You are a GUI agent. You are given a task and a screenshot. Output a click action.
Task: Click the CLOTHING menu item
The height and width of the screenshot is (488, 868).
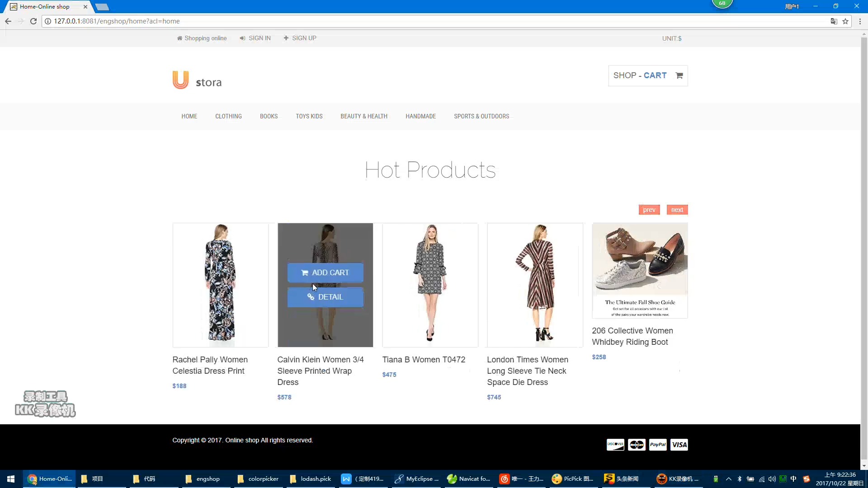(228, 116)
